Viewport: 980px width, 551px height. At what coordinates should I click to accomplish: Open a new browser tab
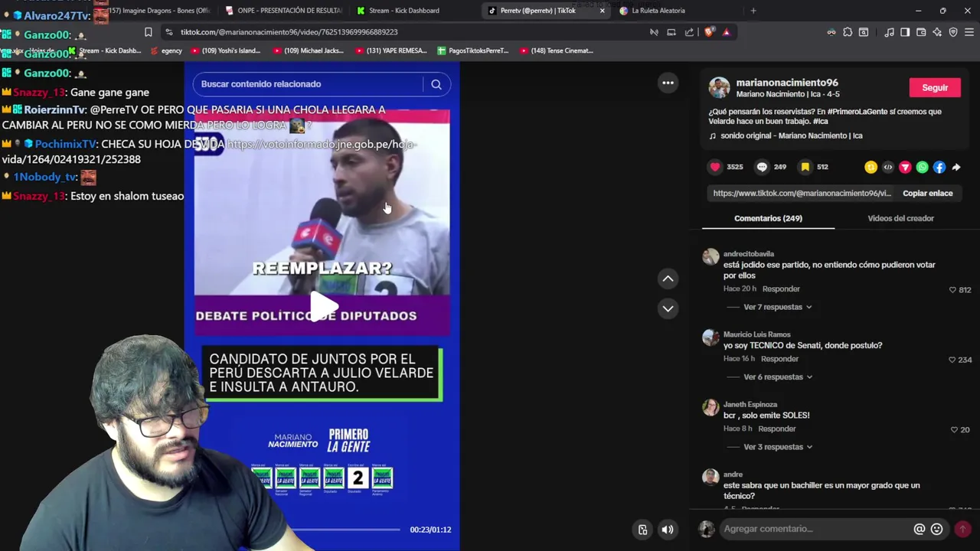(x=753, y=11)
